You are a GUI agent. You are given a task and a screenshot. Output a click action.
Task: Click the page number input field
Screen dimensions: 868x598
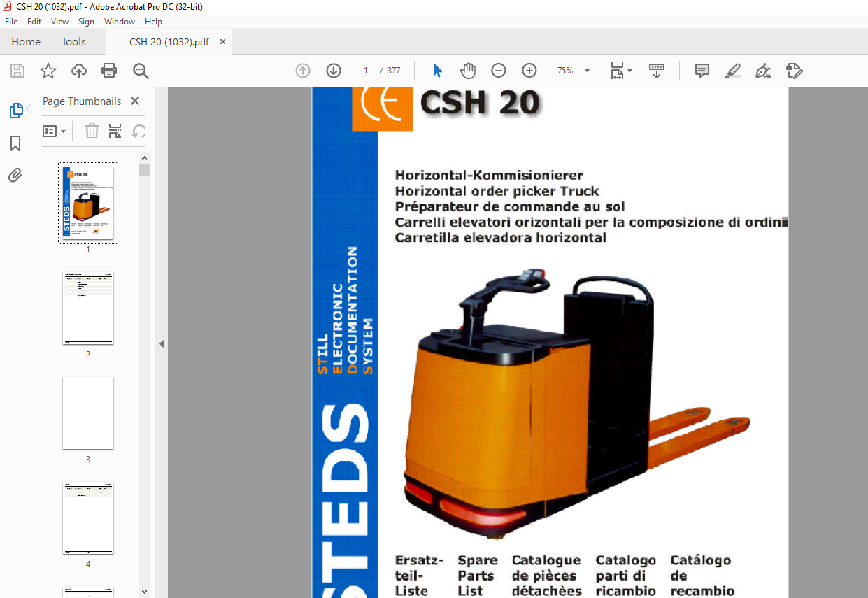pos(366,71)
